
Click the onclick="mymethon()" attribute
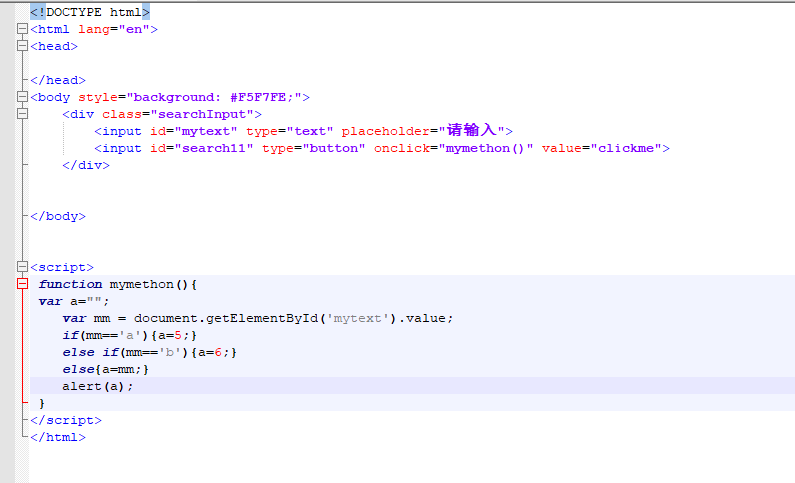454,148
